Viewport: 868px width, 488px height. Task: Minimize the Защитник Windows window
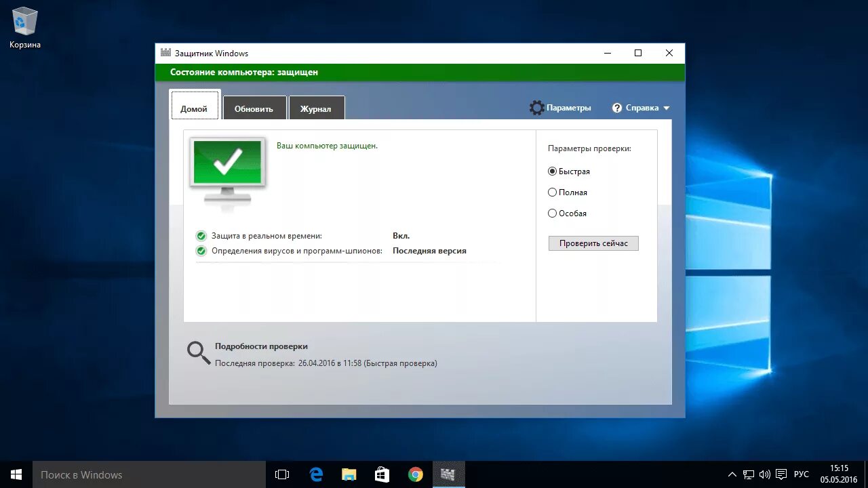[607, 53]
